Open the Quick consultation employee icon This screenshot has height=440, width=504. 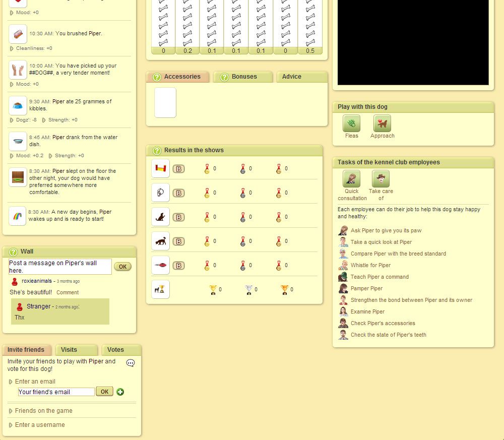pos(351,179)
